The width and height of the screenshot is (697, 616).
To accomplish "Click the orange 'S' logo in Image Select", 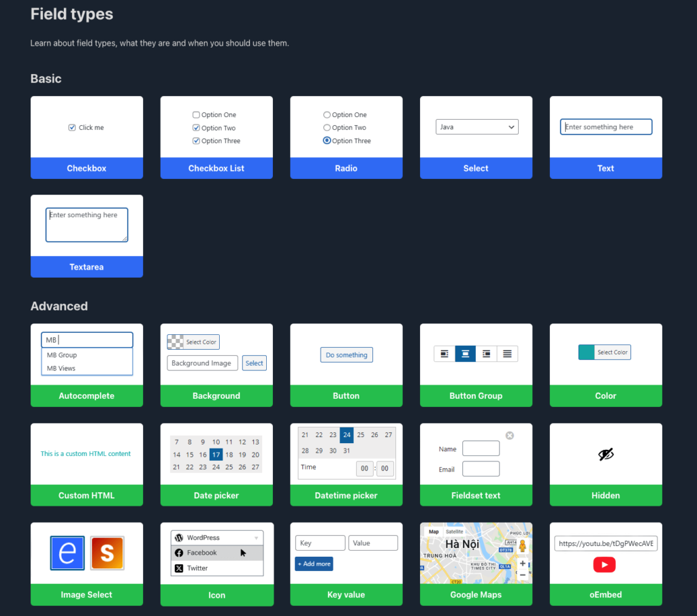I will coord(106,553).
